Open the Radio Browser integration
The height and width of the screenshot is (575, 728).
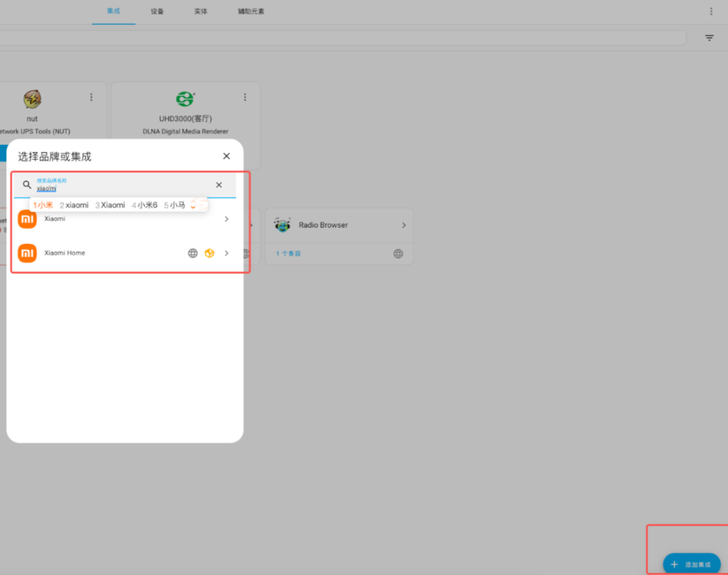pyautogui.click(x=339, y=225)
